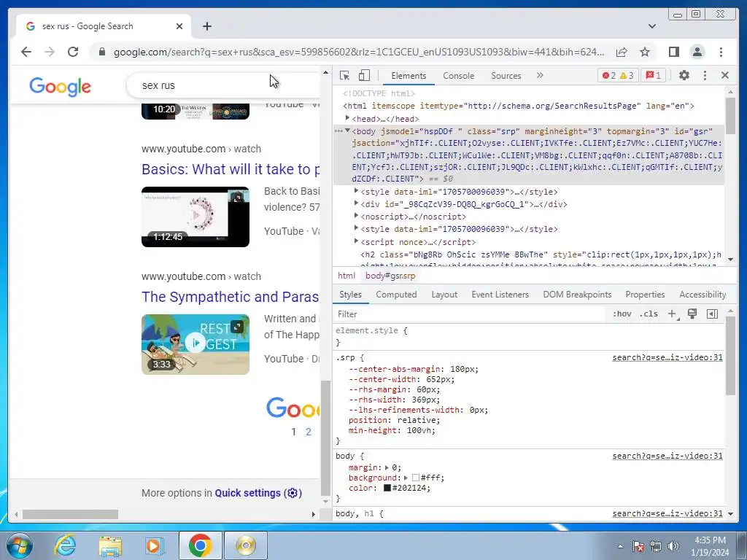The image size is (747, 560).
Task: Go to results page 2
Action: tap(309, 432)
